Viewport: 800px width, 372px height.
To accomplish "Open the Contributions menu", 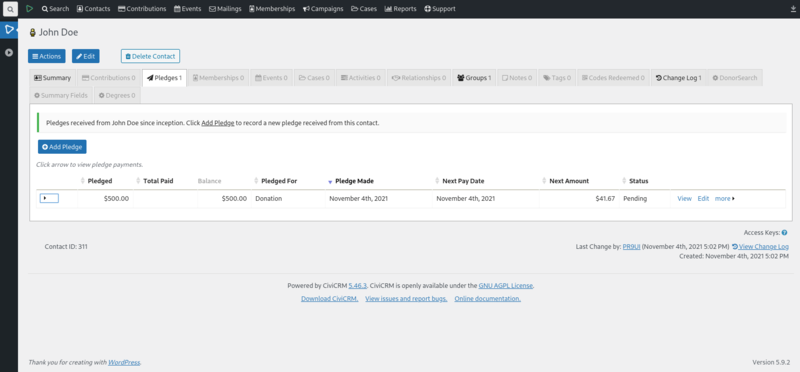I will [x=142, y=9].
